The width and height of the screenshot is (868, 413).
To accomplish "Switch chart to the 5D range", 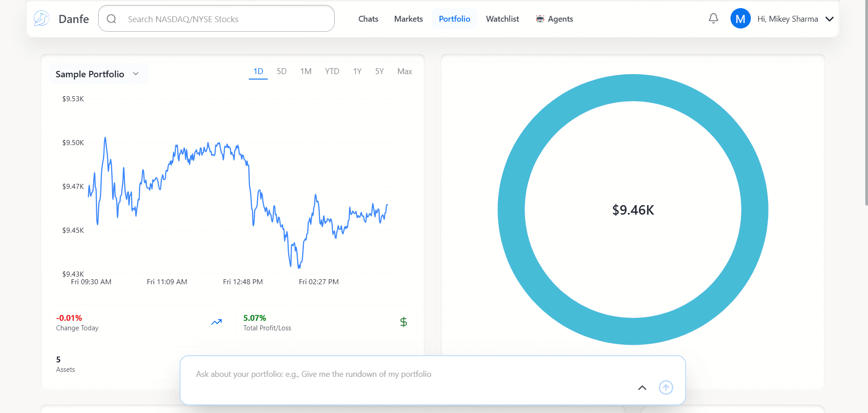I will pyautogui.click(x=281, y=71).
